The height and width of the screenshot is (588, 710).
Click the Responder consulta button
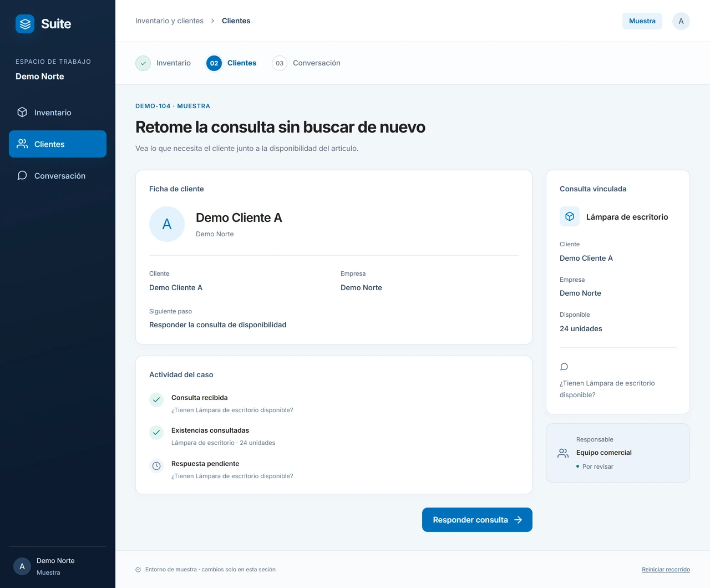click(477, 520)
